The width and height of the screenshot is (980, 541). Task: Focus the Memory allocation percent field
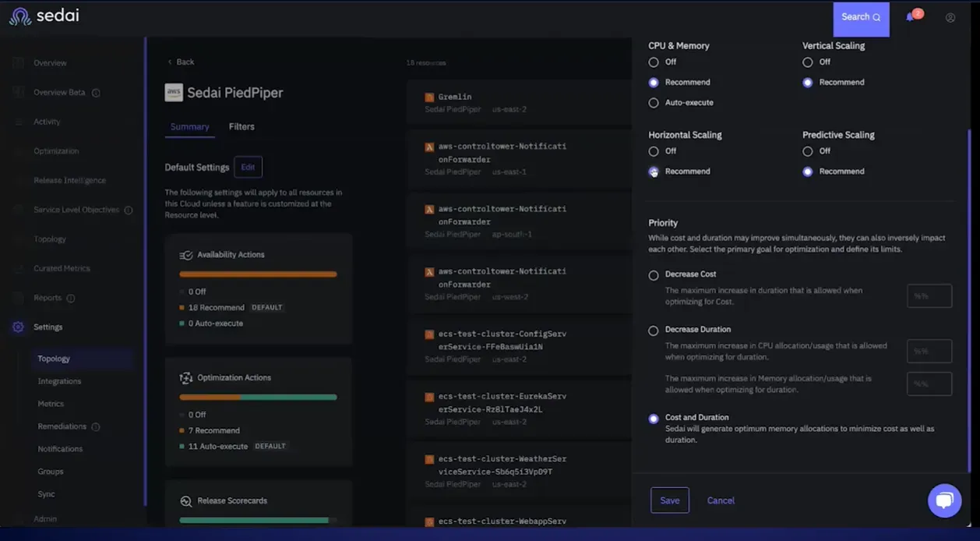click(929, 384)
